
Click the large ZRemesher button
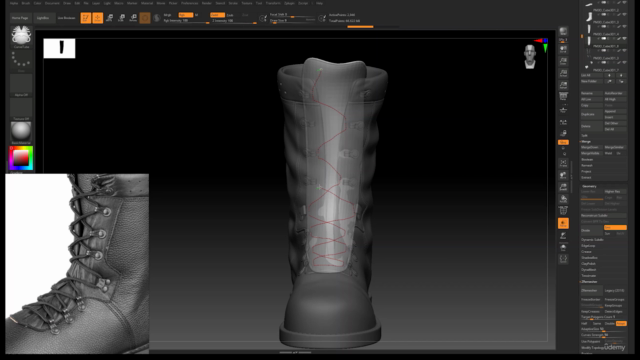click(591, 291)
